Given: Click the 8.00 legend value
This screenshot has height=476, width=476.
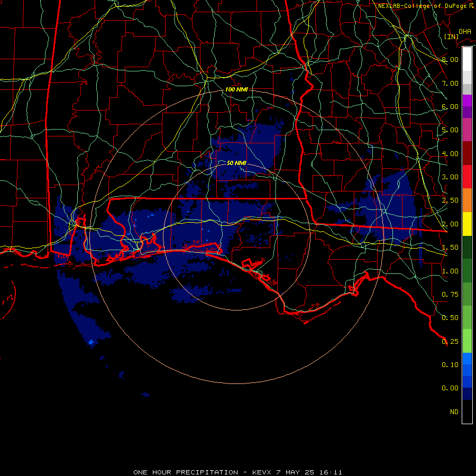Looking at the screenshot, I should pos(450,59).
